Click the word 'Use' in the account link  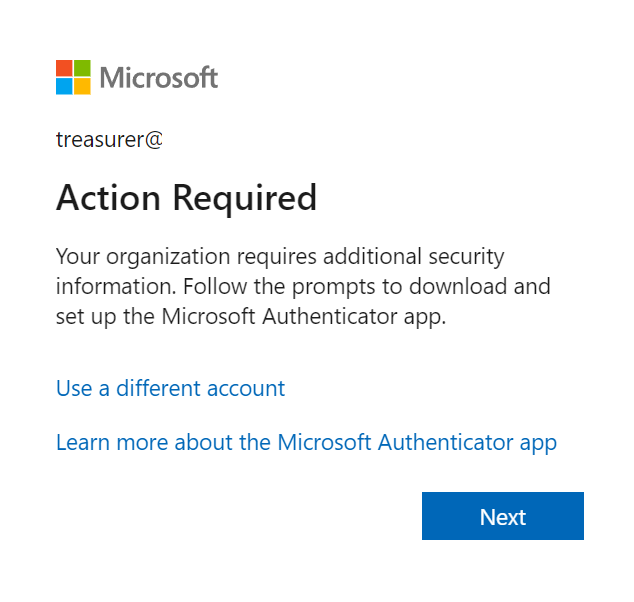[74, 389]
